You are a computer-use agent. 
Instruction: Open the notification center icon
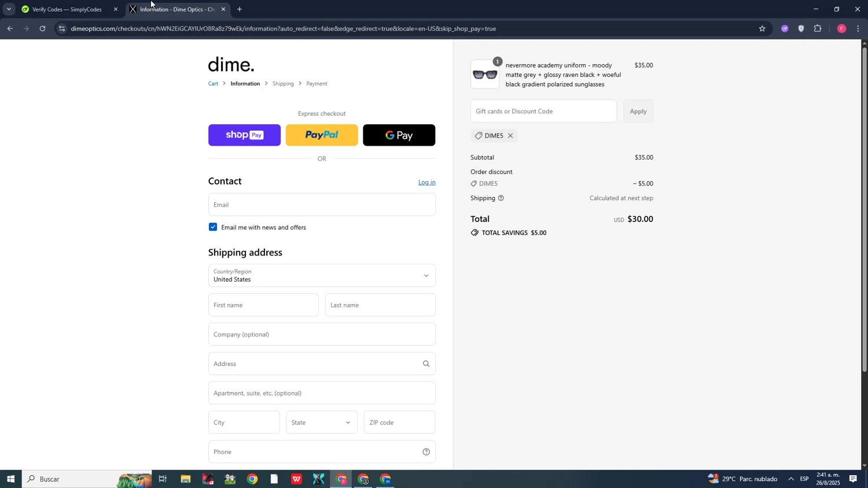tap(854, 479)
